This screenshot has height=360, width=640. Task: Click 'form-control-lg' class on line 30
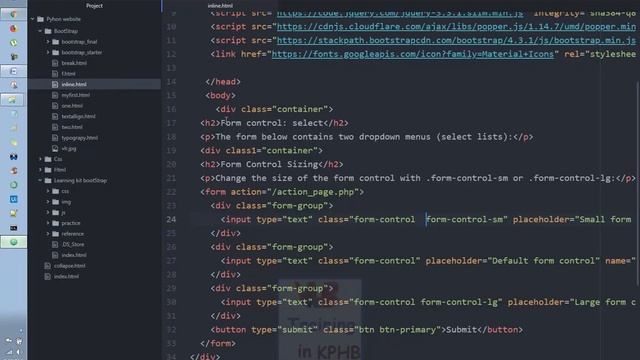[x=459, y=302]
